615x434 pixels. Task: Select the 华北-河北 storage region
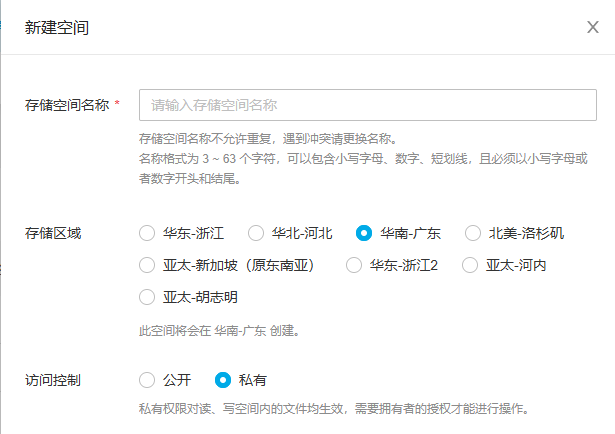click(256, 233)
